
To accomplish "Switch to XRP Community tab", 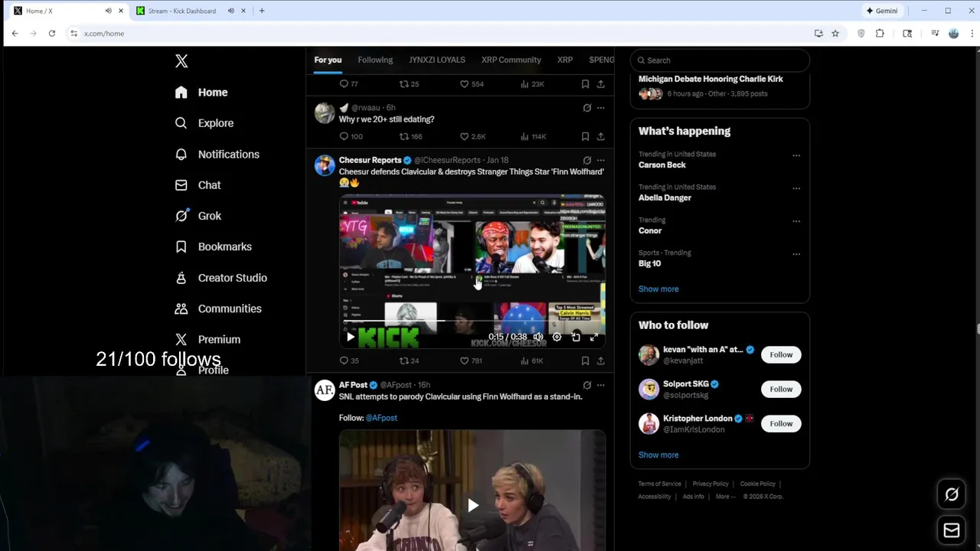I will pyautogui.click(x=511, y=60).
